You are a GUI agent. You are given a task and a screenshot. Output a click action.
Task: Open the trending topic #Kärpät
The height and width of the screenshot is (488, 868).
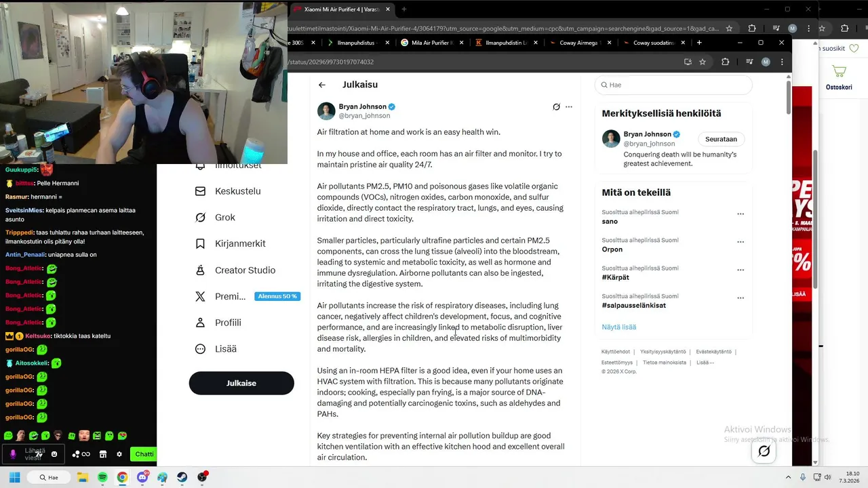point(615,277)
